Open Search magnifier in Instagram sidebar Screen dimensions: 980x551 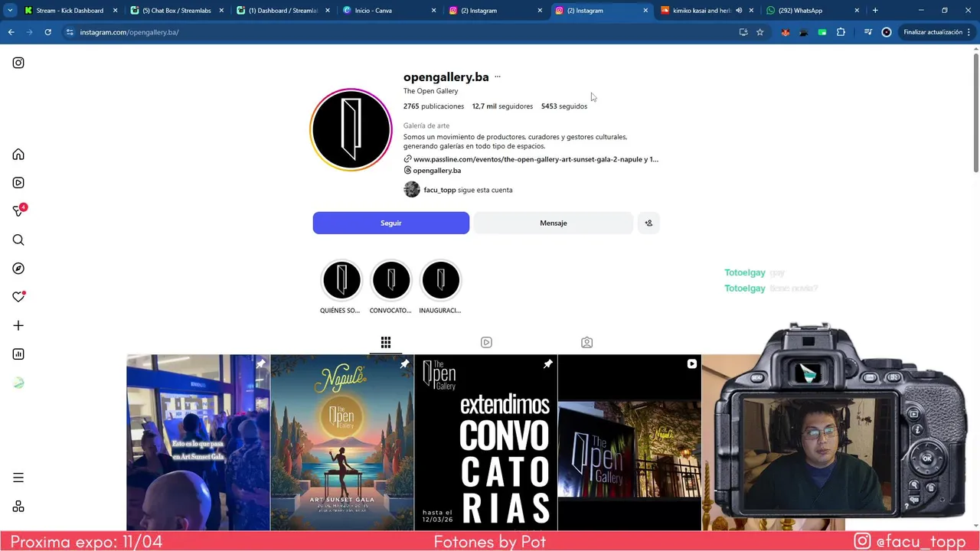(x=18, y=240)
